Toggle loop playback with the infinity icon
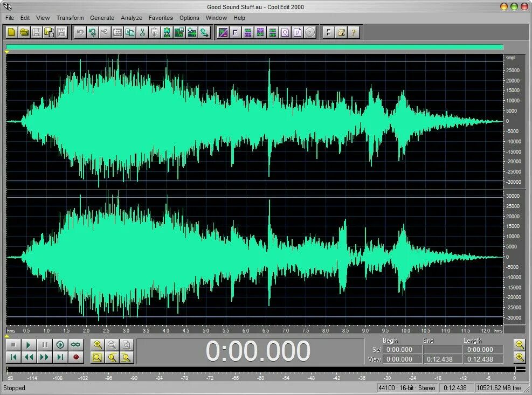The image size is (532, 395). 75,344
